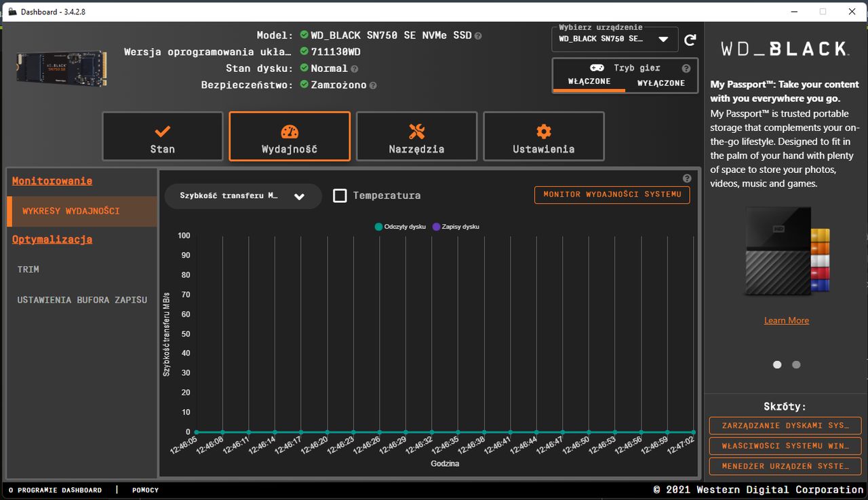The height and width of the screenshot is (500, 868).
Task: Click the green check icon beside firmware version
Action: pyautogui.click(x=304, y=52)
